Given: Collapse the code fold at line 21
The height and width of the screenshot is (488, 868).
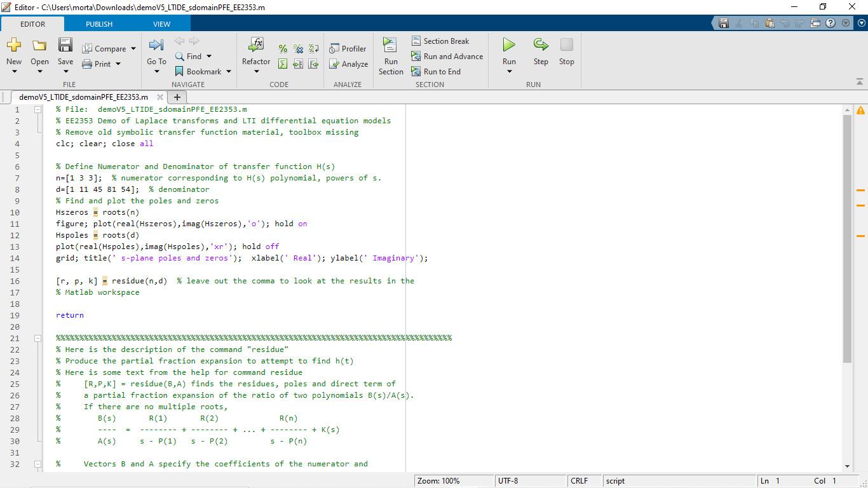Looking at the screenshot, I should click(x=37, y=338).
